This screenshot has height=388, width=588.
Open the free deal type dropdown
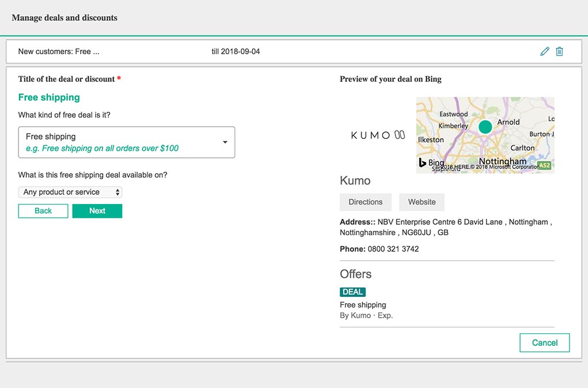[126, 142]
